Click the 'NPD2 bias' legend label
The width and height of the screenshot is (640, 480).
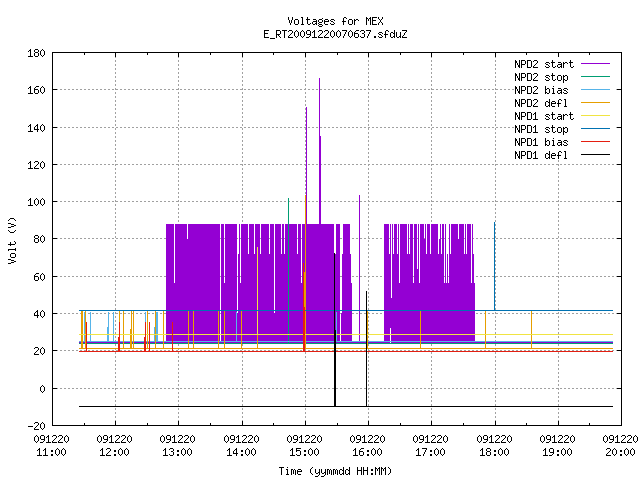coord(541,90)
